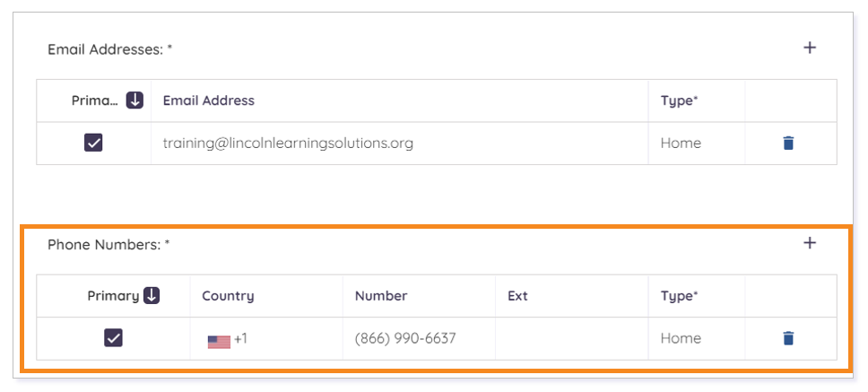Open the email Type dropdown showing Home
Image resolution: width=868 pixels, height=392 pixels.
pos(697,144)
